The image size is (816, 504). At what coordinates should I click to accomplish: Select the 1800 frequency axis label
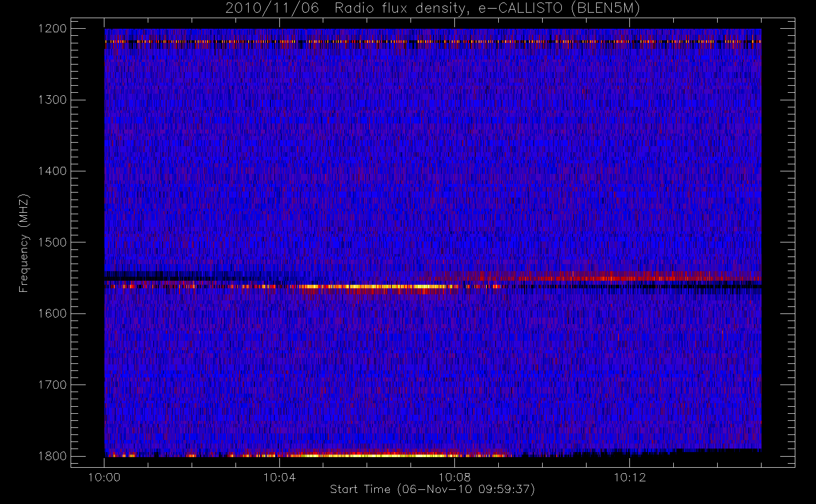[52, 456]
